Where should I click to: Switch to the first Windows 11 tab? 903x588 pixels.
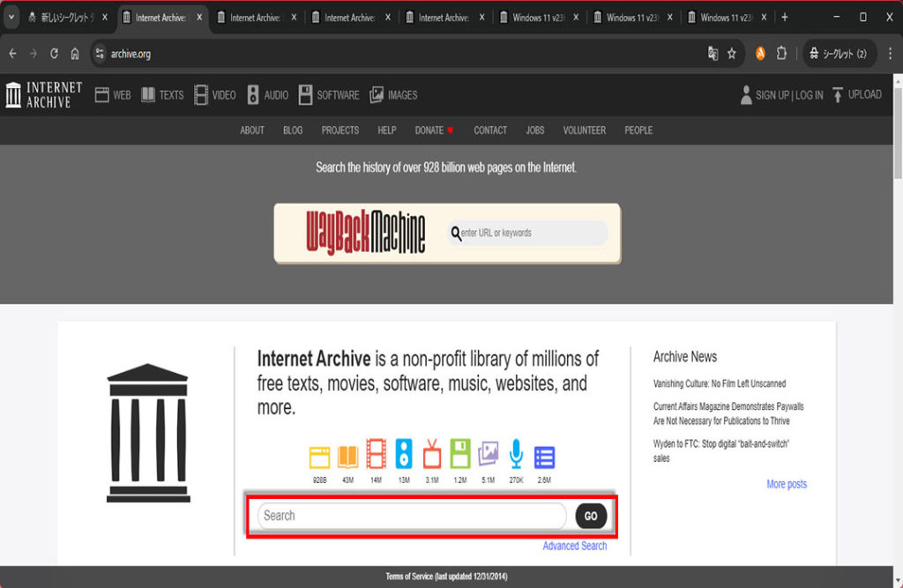pyautogui.click(x=538, y=18)
